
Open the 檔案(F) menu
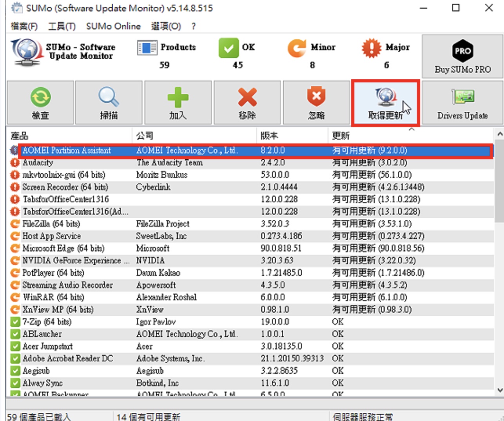[x=24, y=26]
